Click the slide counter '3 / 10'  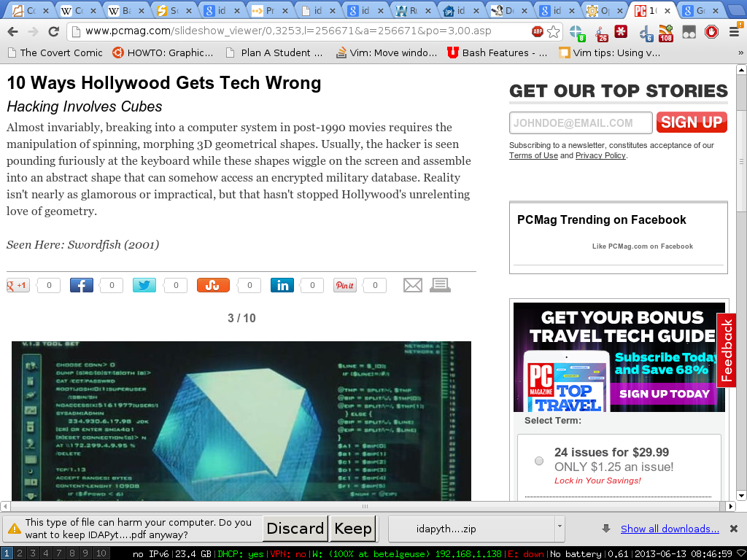coord(241,318)
